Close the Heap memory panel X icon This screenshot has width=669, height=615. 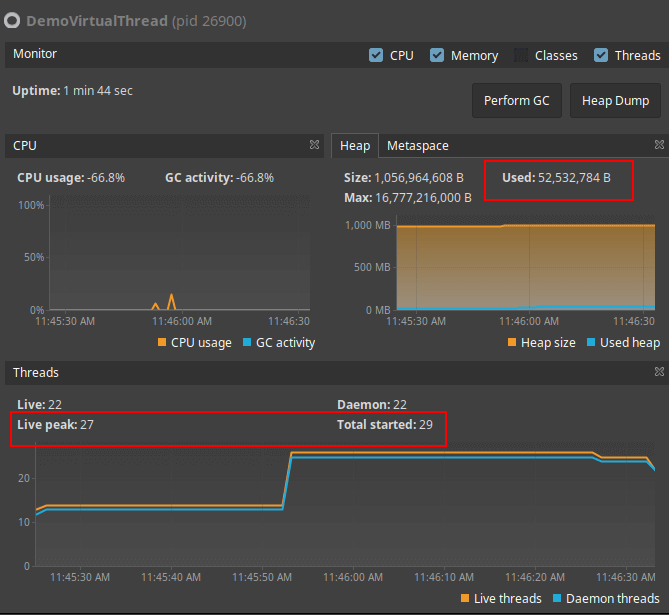(659, 145)
